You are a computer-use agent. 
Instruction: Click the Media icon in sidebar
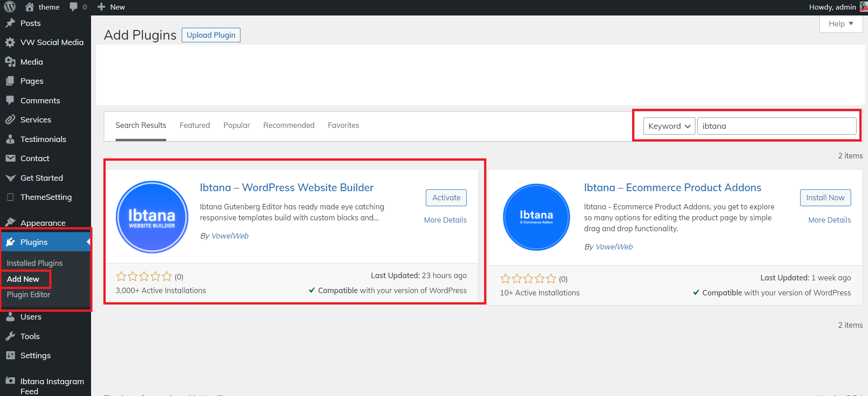[x=10, y=62]
